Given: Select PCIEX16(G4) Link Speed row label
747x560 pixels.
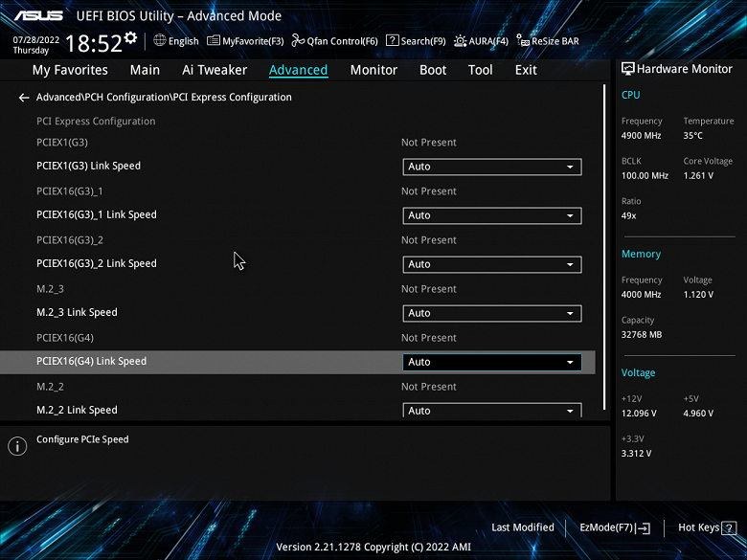Looking at the screenshot, I should 92,362.
